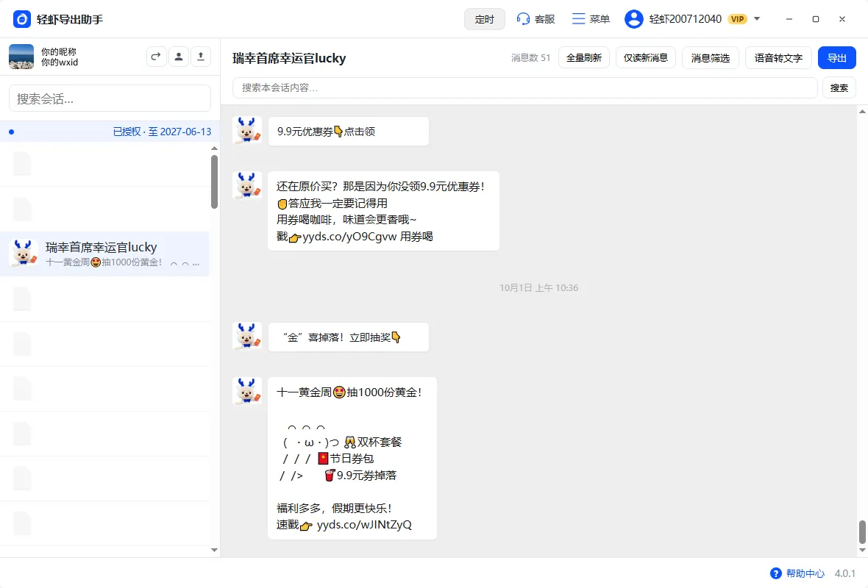Click the contacts person icon button
Viewport: 868px width, 588px height.
coord(179,57)
